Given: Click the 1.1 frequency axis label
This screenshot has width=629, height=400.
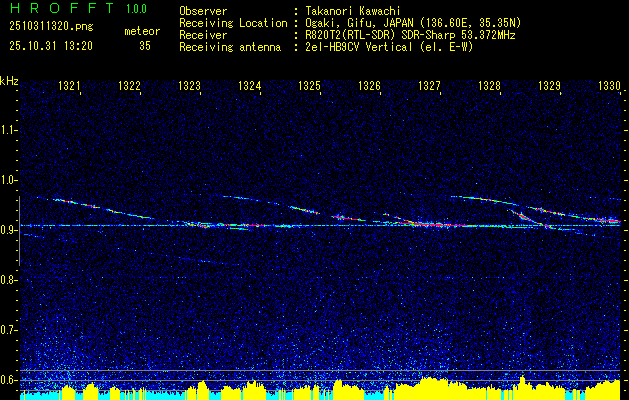Looking at the screenshot, I should click(8, 130).
